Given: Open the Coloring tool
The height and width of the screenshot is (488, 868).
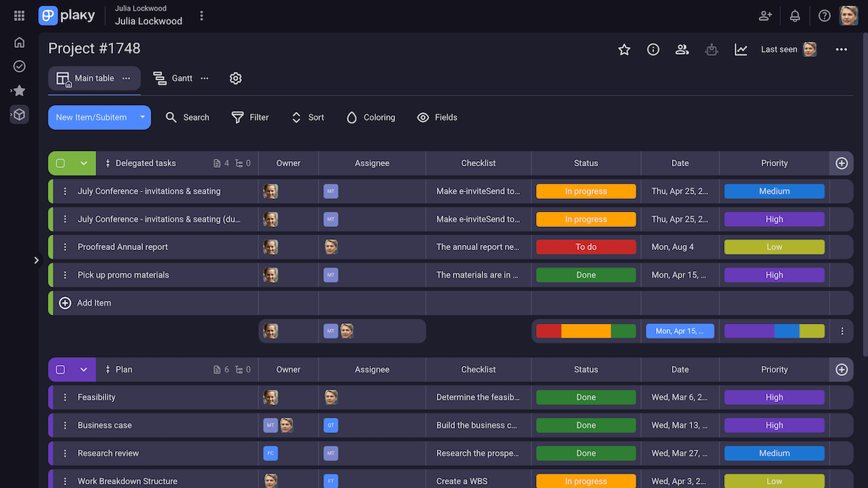Looking at the screenshot, I should coord(370,117).
